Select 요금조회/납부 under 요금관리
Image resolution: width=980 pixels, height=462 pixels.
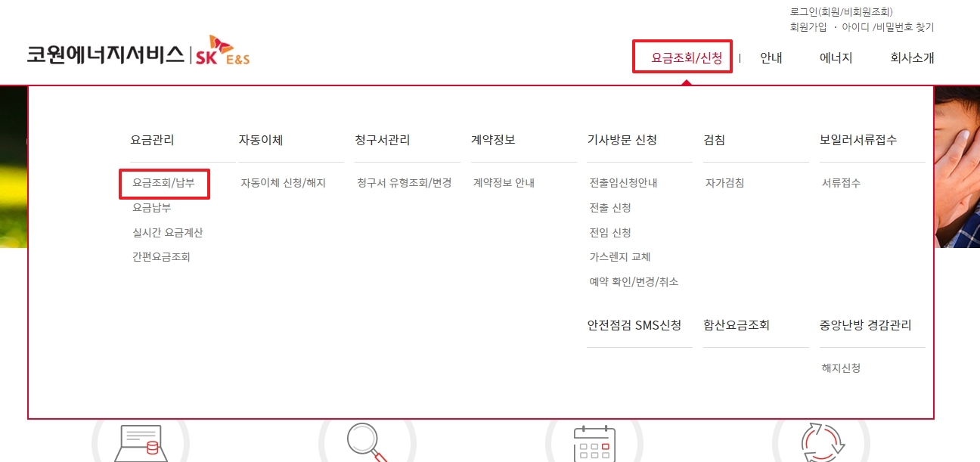pos(163,183)
